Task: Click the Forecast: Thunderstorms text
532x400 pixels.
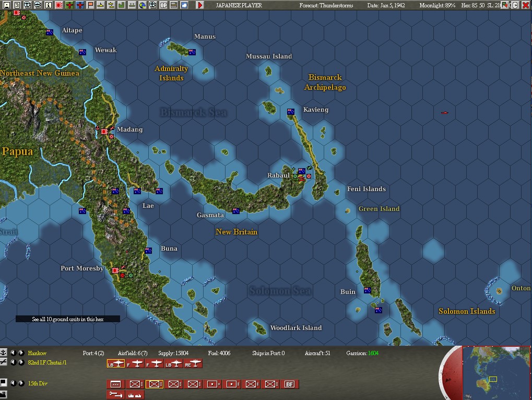Action: [x=326, y=5]
